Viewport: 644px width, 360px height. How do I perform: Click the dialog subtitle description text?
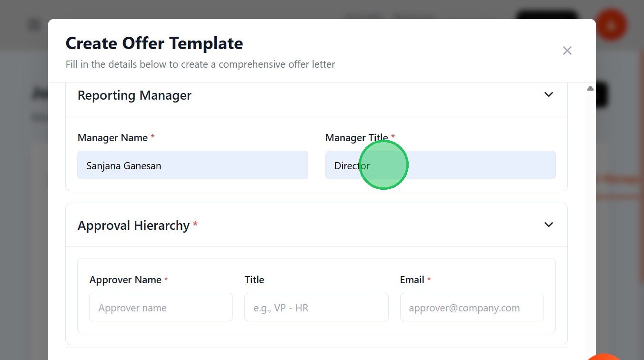[x=200, y=64]
